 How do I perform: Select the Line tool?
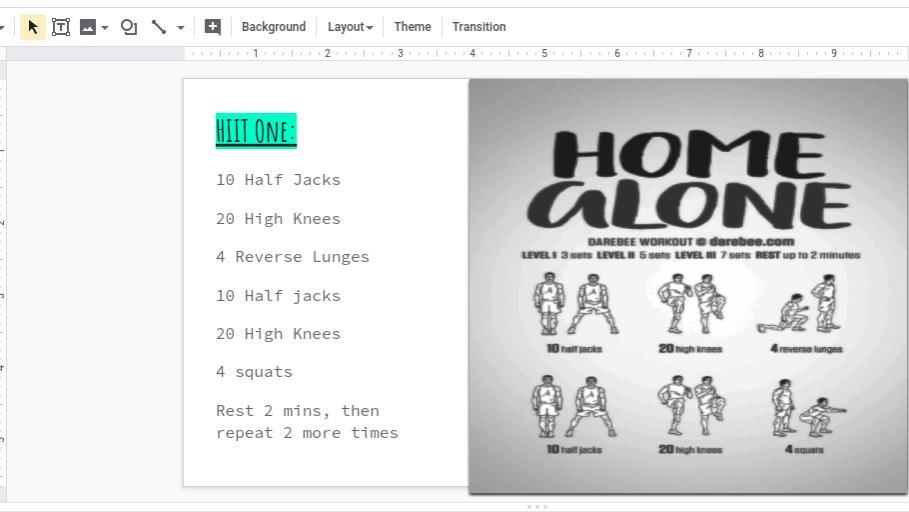tap(159, 27)
